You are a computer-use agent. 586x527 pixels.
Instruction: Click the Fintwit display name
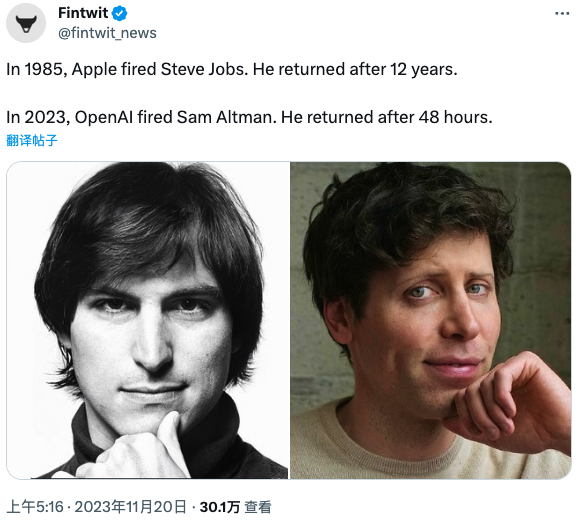(x=83, y=13)
